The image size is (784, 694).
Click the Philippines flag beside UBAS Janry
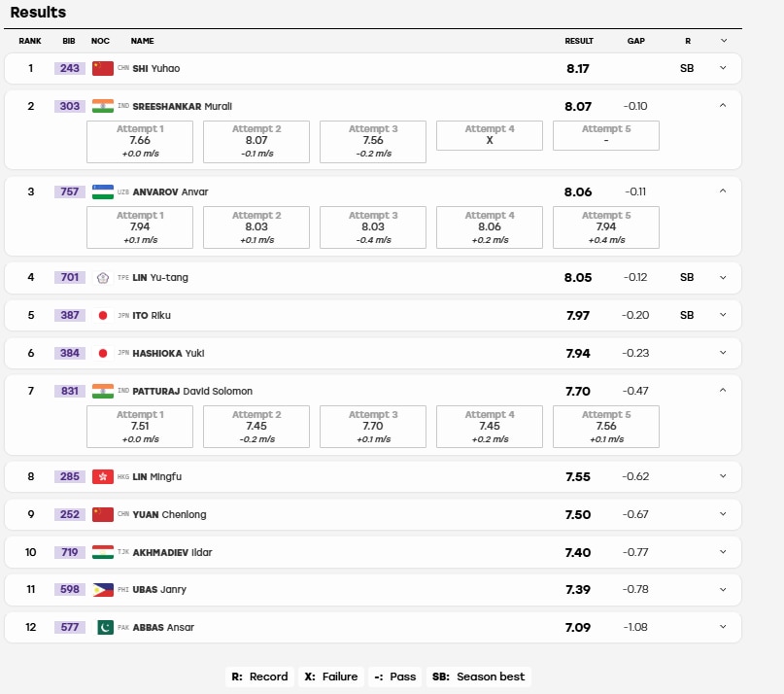103,589
